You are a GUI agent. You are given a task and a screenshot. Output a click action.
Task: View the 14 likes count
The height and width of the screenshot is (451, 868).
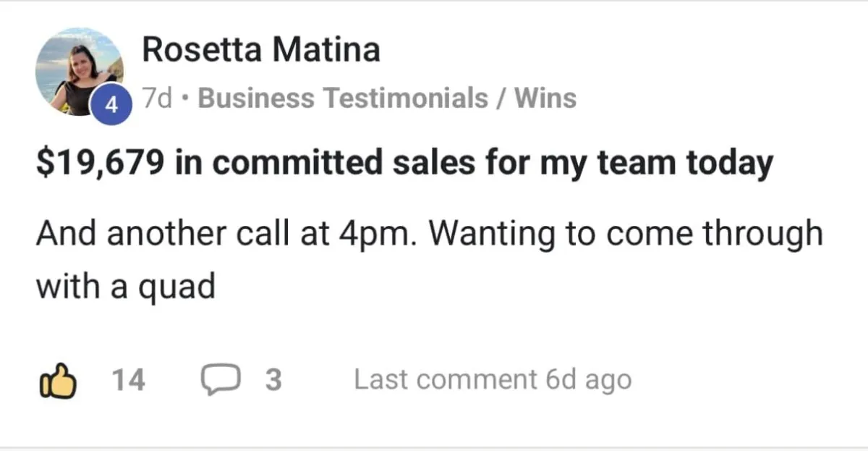coord(129,380)
